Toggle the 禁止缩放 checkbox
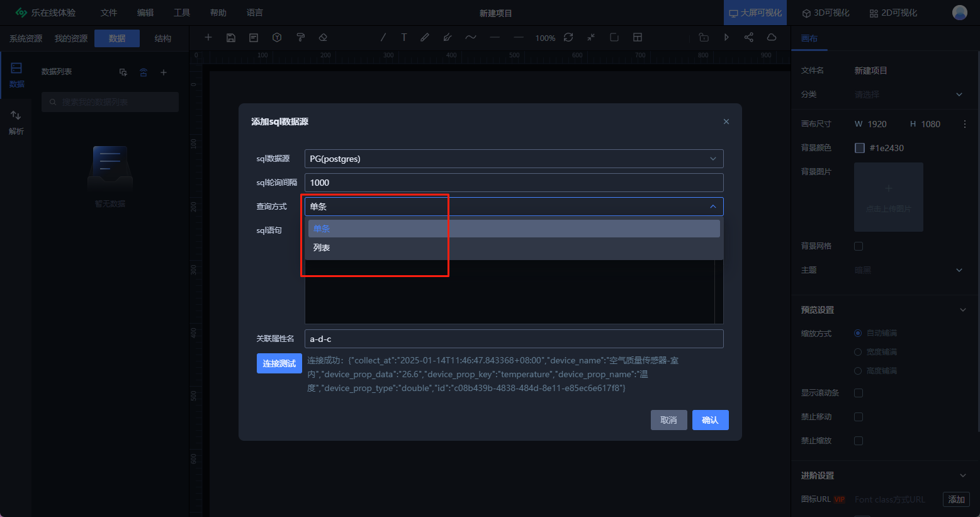The height and width of the screenshot is (517, 980). (x=859, y=441)
